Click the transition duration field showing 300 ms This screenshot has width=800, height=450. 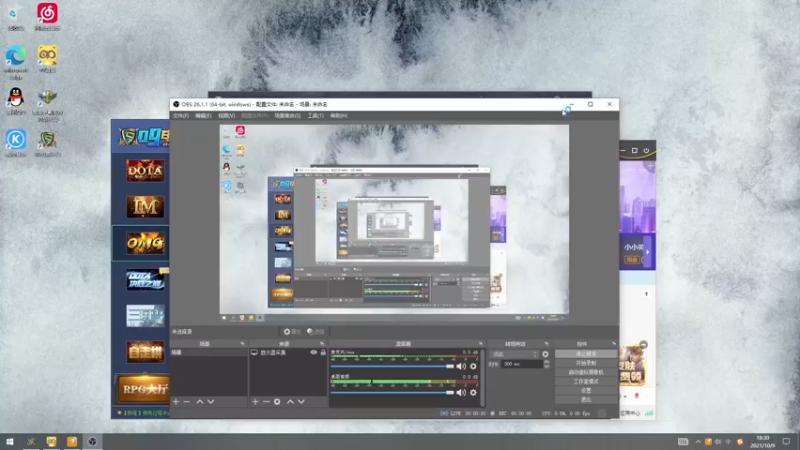521,364
